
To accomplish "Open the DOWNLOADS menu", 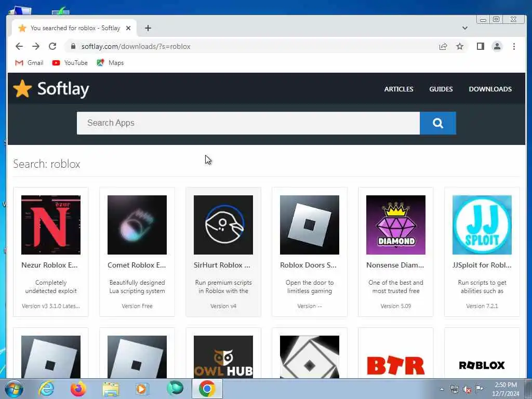I will (x=490, y=89).
